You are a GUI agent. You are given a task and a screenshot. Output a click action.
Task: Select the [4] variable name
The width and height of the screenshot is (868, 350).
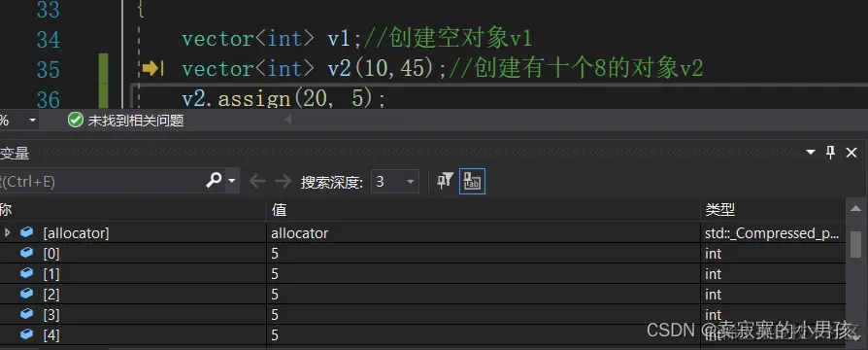pyautogui.click(x=50, y=335)
